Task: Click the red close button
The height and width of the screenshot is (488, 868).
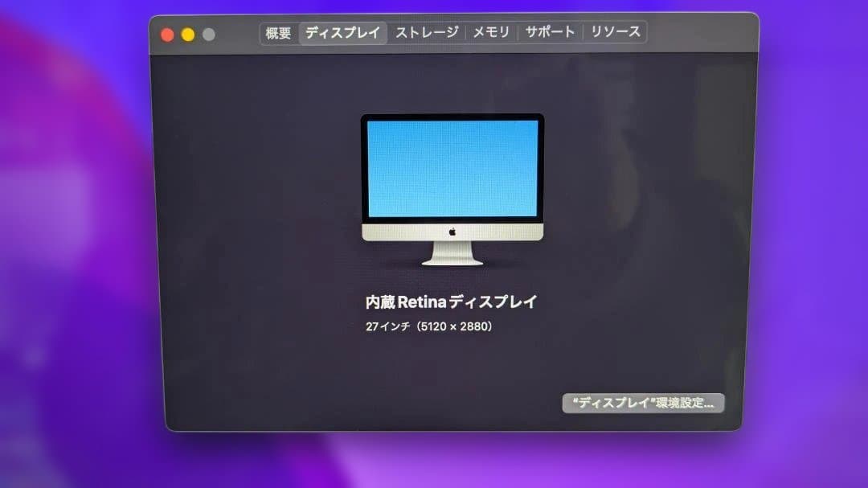Action: (x=166, y=35)
